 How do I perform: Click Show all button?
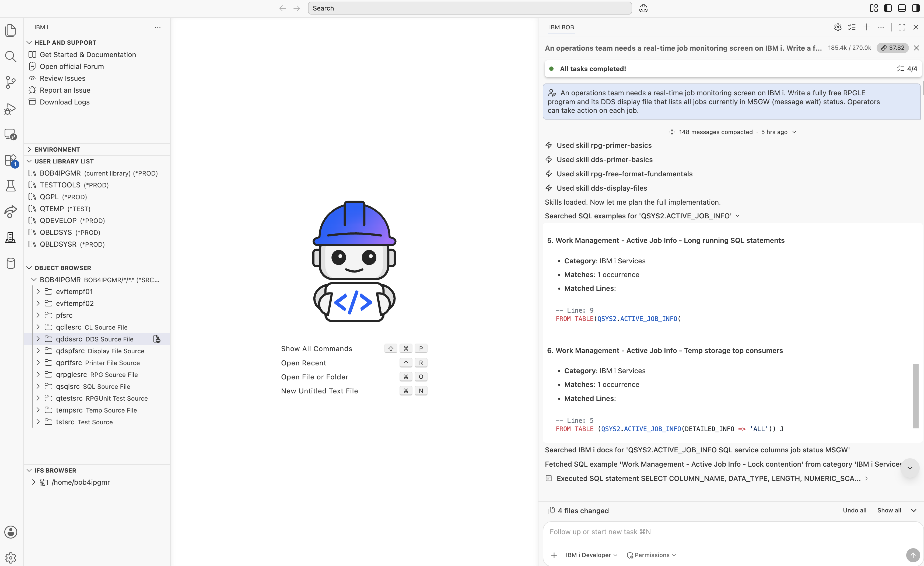(x=889, y=511)
